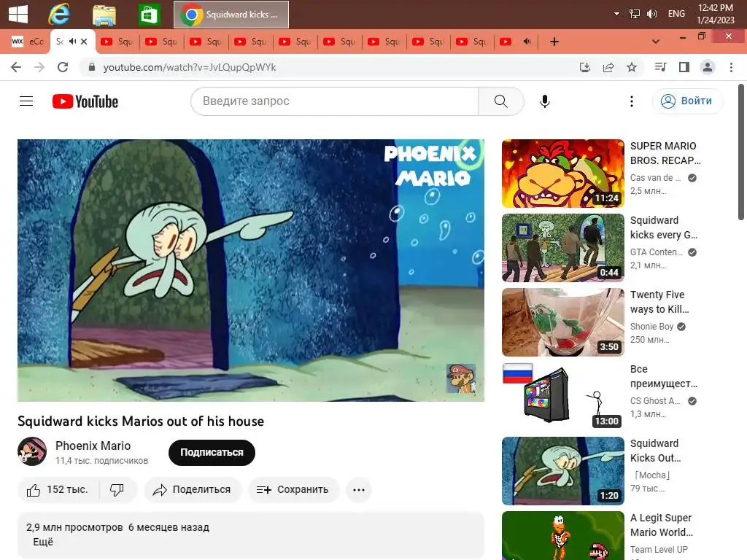Open Microsoft Store from taskbar

click(149, 15)
